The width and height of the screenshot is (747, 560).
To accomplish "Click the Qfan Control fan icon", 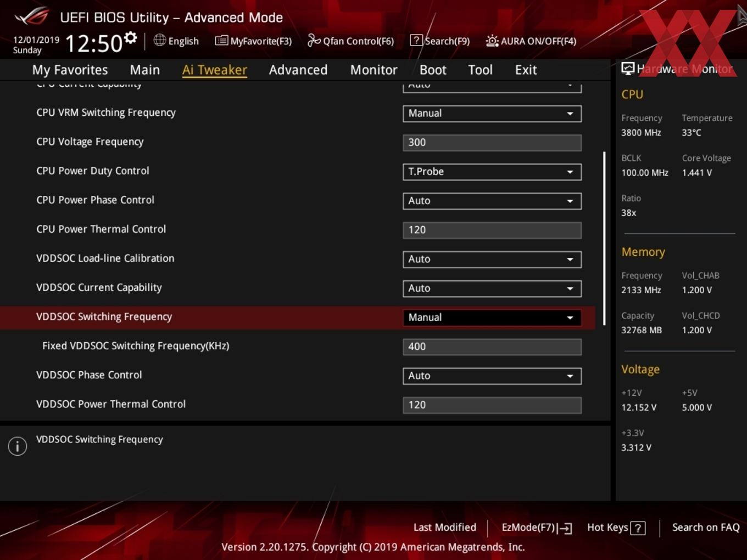I will tap(314, 40).
